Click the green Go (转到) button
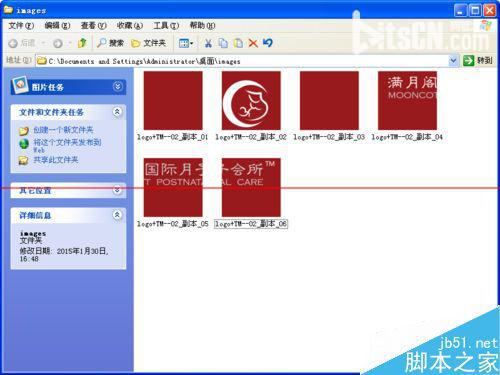500x375 pixels. click(478, 61)
